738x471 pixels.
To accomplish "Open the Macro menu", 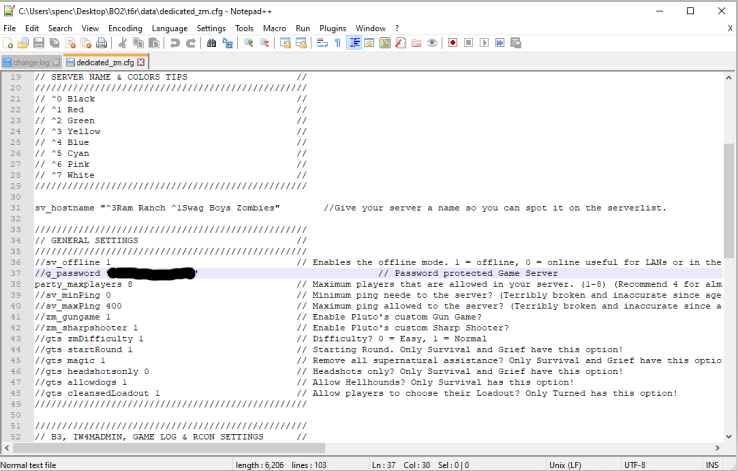I will coord(274,28).
